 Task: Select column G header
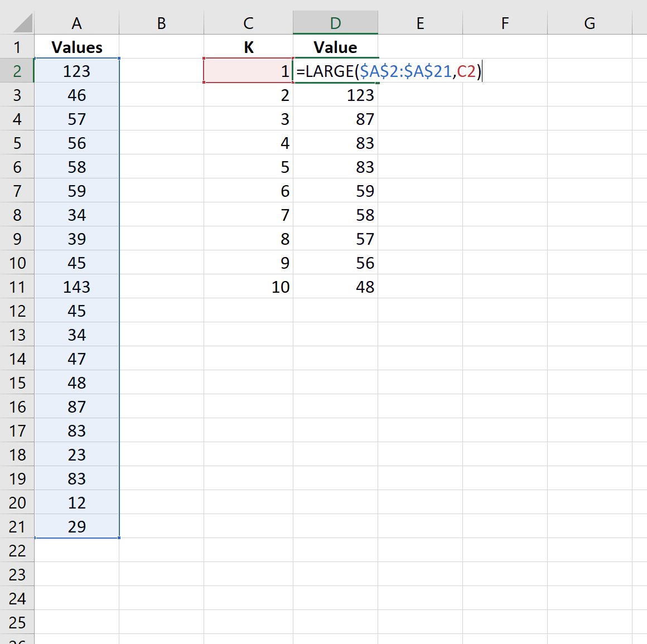(590, 23)
